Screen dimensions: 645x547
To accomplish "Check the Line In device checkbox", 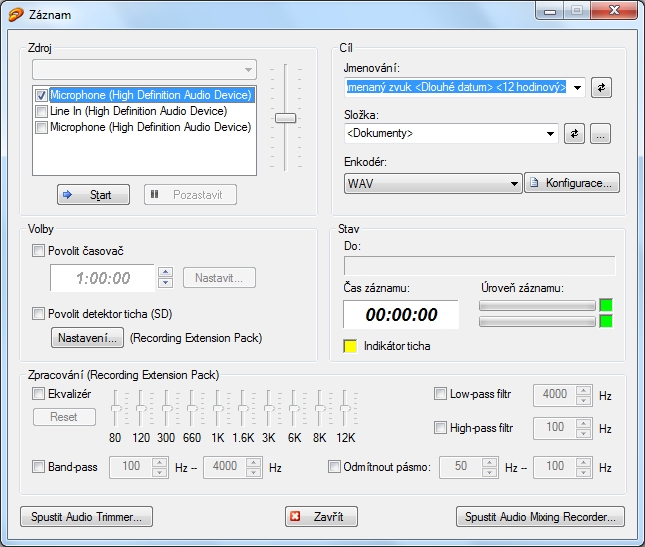I will [41, 111].
